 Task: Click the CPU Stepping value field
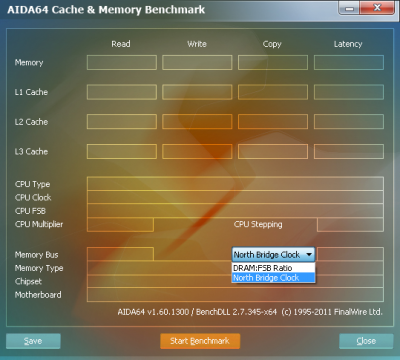(x=350, y=225)
